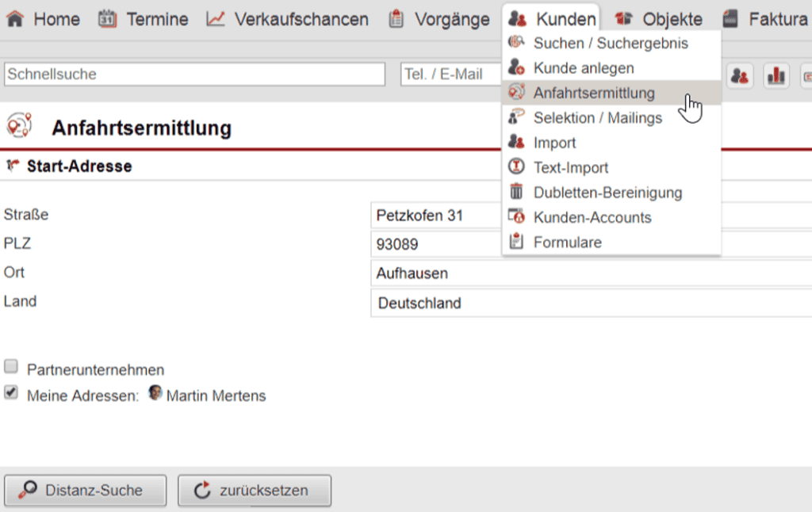Click zurücksetzen to reset the form
The width and height of the screenshot is (812, 512).
(254, 490)
